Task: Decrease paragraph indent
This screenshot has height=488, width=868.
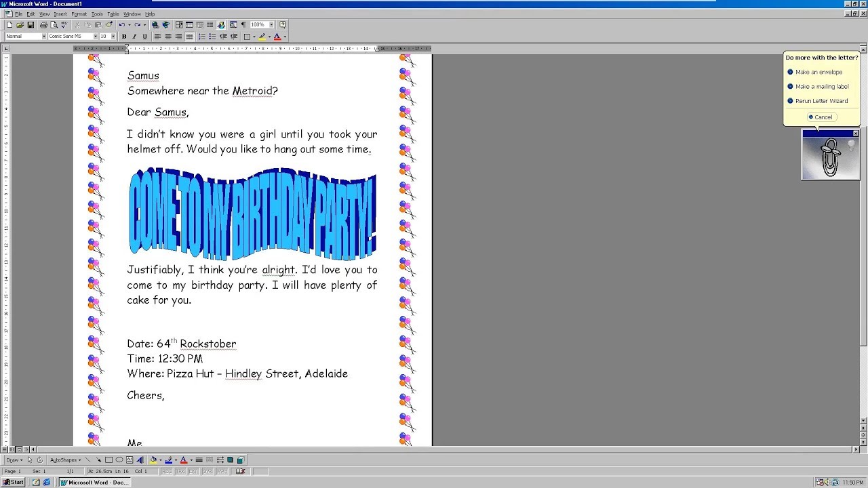Action: (x=223, y=37)
